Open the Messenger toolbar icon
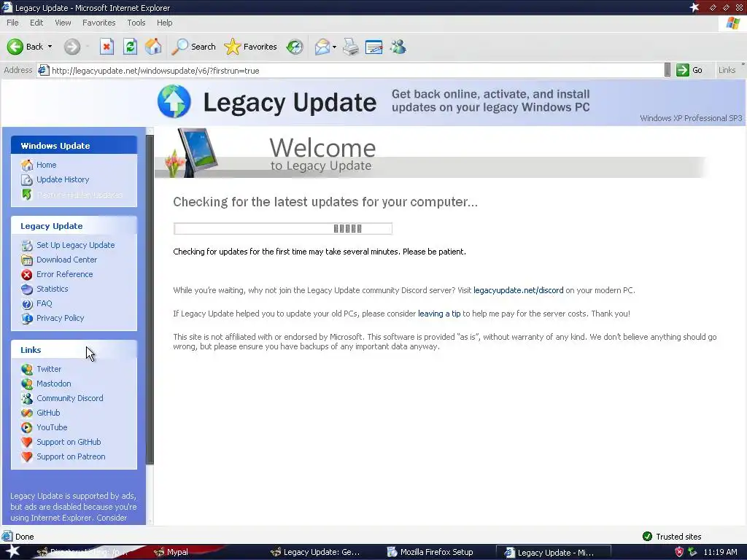The image size is (747, 560). point(398,47)
